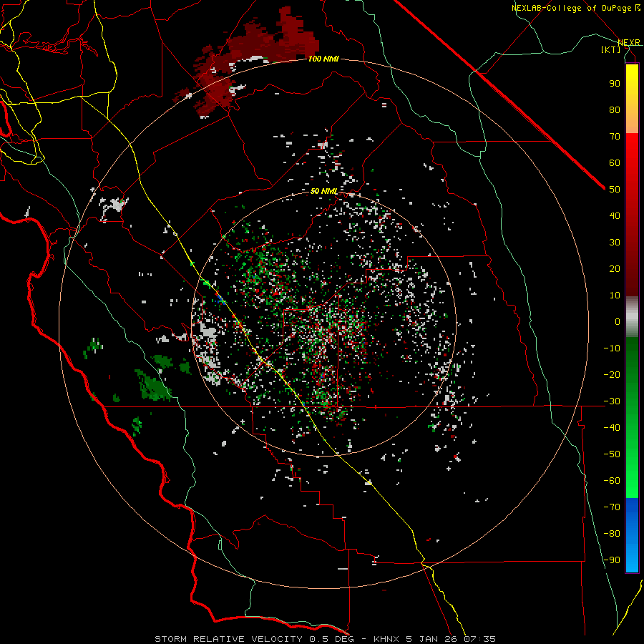Click the NEXLAB-College of DuPage watermark text
The image size is (644, 644).
coord(575,8)
